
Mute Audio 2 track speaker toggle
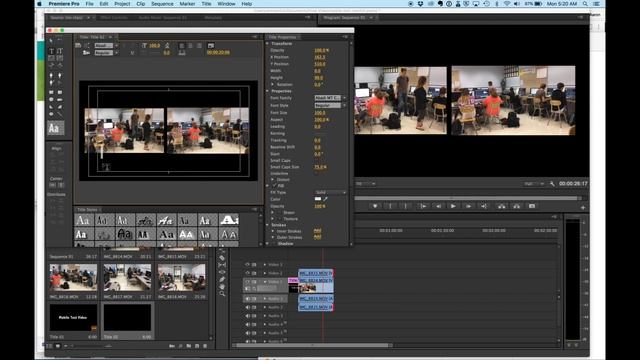tap(247, 307)
